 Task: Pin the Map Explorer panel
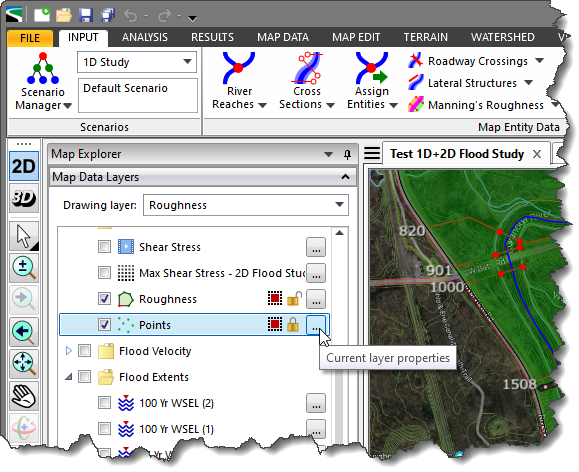tap(347, 154)
